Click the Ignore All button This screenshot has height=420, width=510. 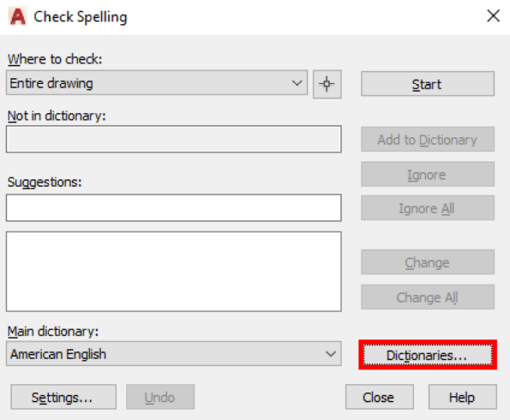pyautogui.click(x=428, y=208)
